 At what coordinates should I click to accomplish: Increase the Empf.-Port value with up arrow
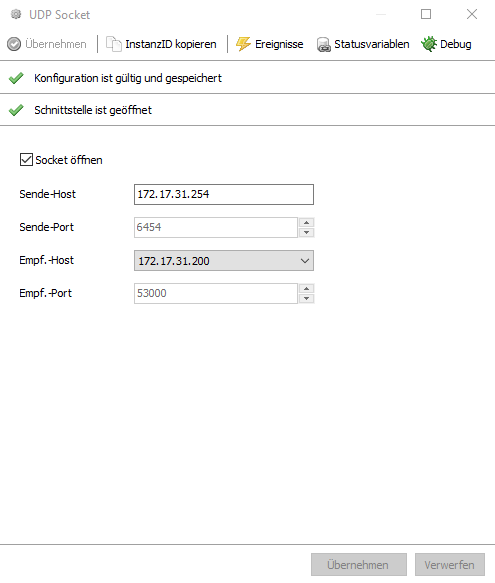click(x=306, y=288)
